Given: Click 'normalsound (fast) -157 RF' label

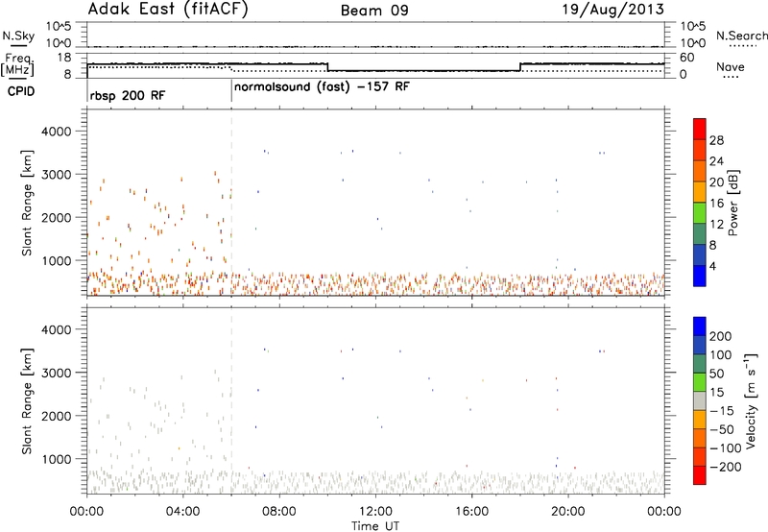Looking at the screenshot, I should coord(322,87).
